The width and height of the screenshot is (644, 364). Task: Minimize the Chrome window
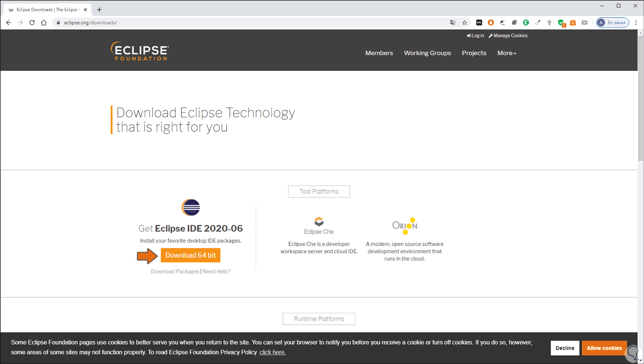tap(601, 6)
